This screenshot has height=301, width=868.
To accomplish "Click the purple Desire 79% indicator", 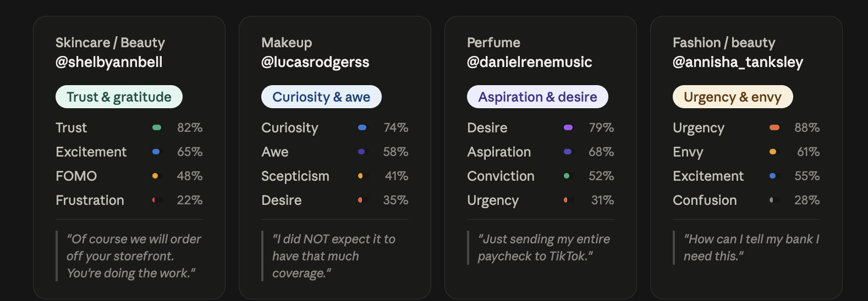I will (x=568, y=127).
